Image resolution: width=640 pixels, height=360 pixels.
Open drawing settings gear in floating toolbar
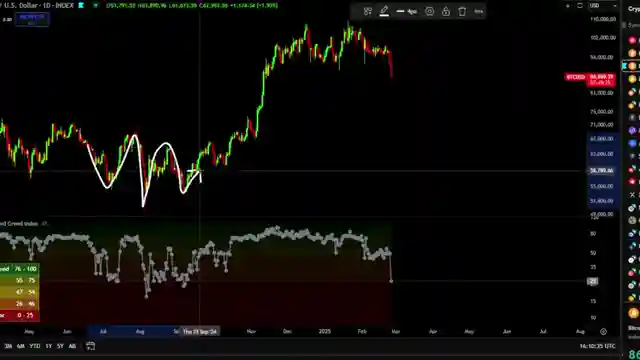[x=429, y=11]
